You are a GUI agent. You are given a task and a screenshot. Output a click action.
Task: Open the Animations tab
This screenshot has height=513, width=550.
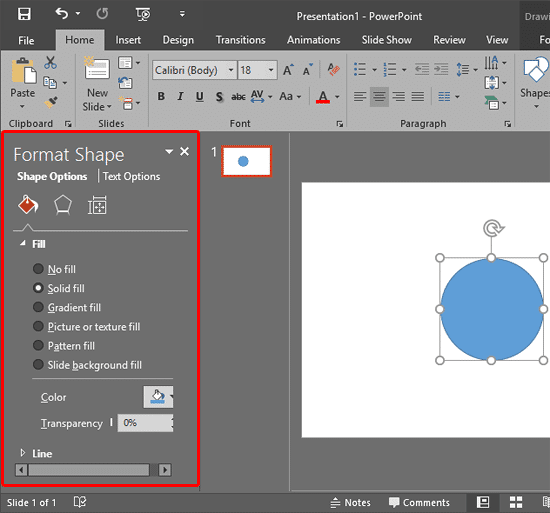tap(314, 40)
